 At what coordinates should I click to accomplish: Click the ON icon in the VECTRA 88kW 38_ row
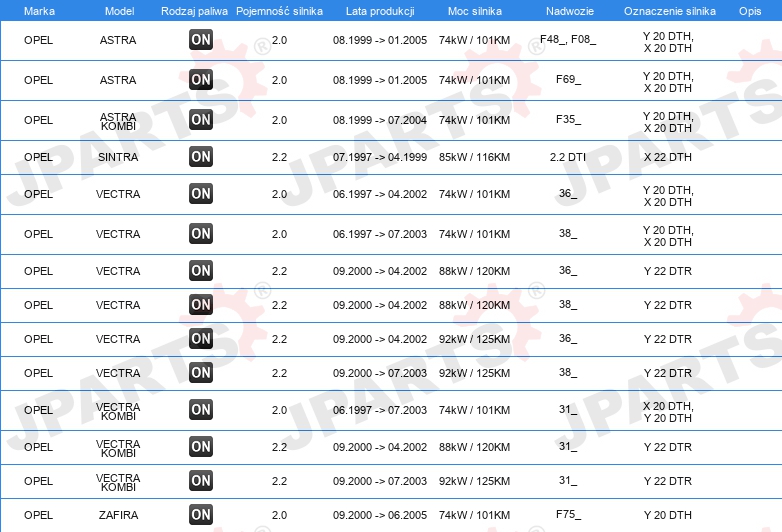pyautogui.click(x=201, y=305)
